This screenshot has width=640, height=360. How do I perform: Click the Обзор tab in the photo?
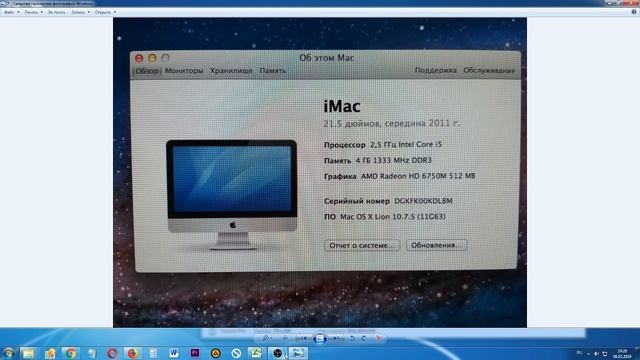(147, 71)
